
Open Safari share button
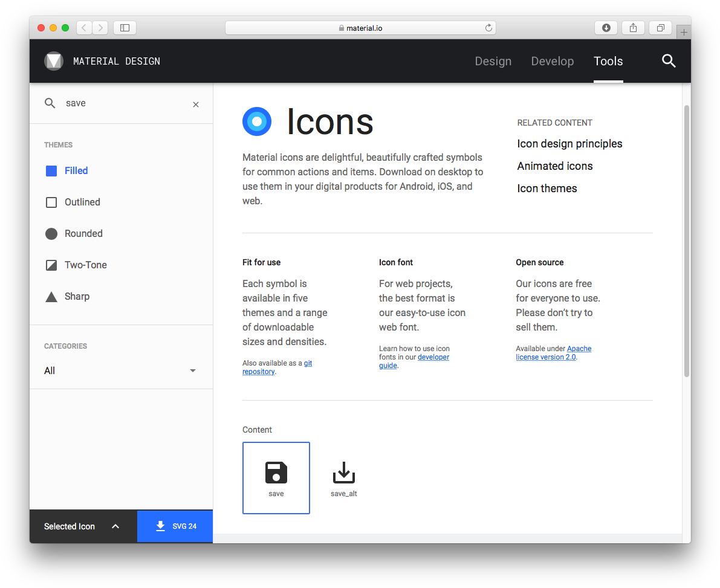point(633,28)
